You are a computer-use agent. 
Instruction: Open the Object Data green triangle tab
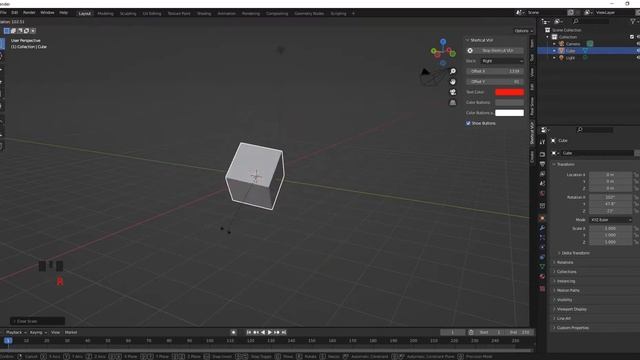[542, 267]
